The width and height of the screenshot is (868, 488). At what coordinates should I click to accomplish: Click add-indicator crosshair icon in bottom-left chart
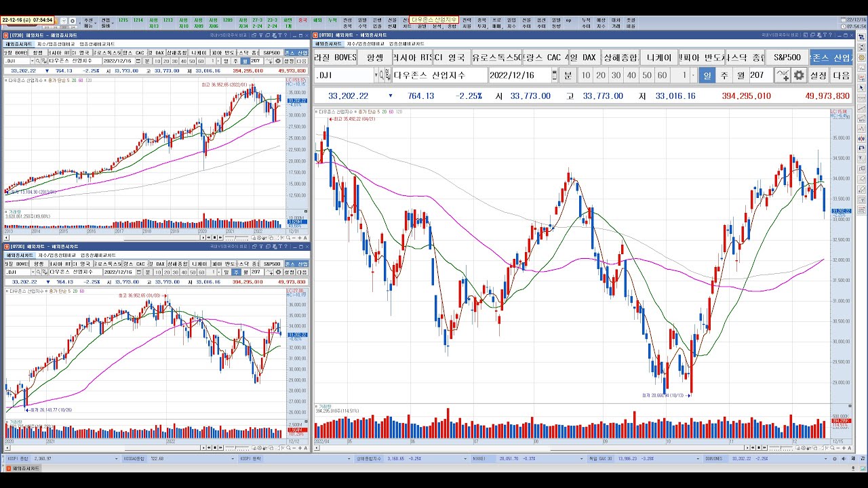click(269, 272)
